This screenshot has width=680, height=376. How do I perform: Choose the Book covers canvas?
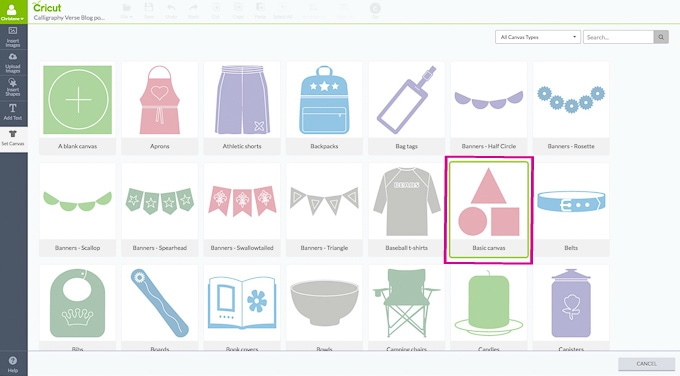point(242,307)
